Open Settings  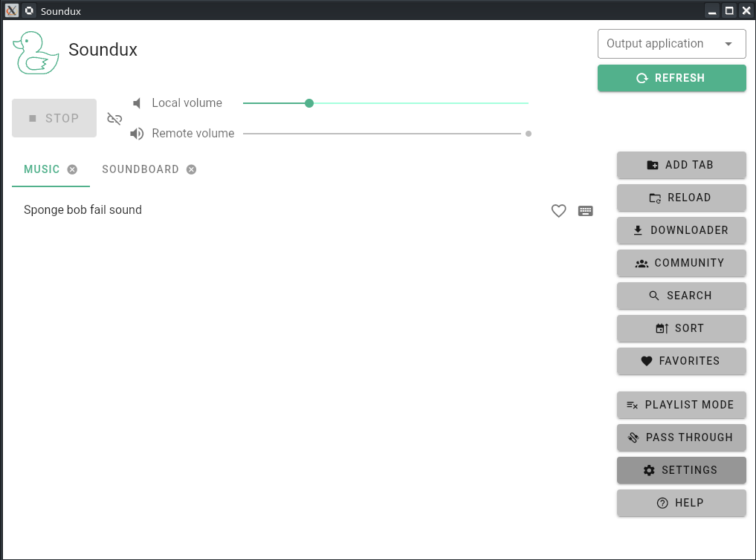(681, 470)
